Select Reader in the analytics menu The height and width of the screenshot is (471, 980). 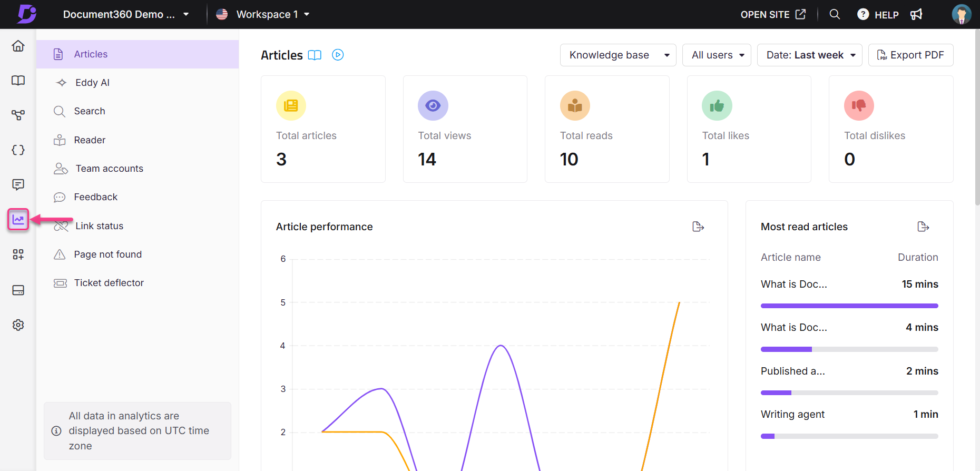pos(138,140)
